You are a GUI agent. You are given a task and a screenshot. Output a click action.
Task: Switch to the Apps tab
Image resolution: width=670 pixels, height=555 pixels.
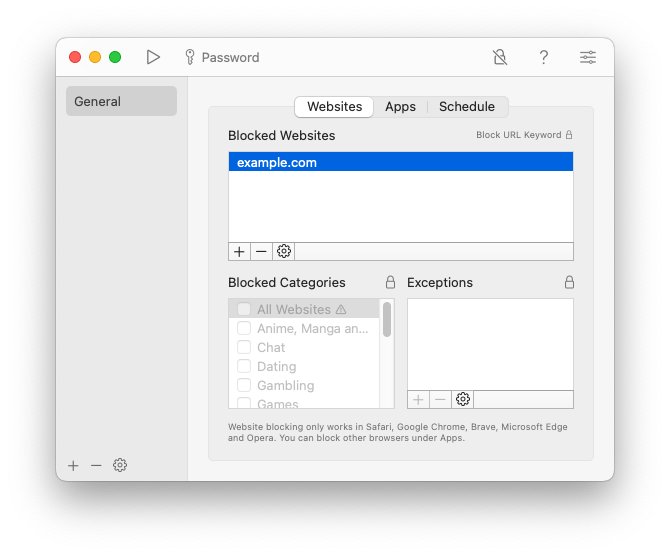click(400, 107)
